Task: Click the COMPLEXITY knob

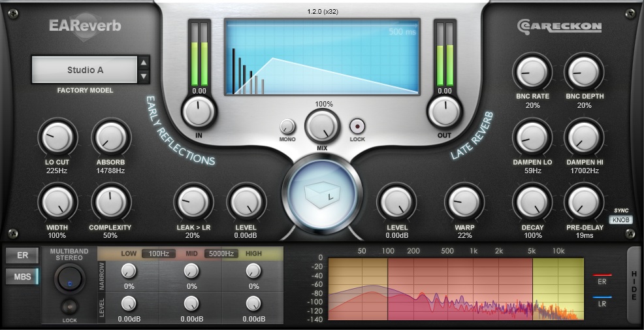Action: (111, 202)
